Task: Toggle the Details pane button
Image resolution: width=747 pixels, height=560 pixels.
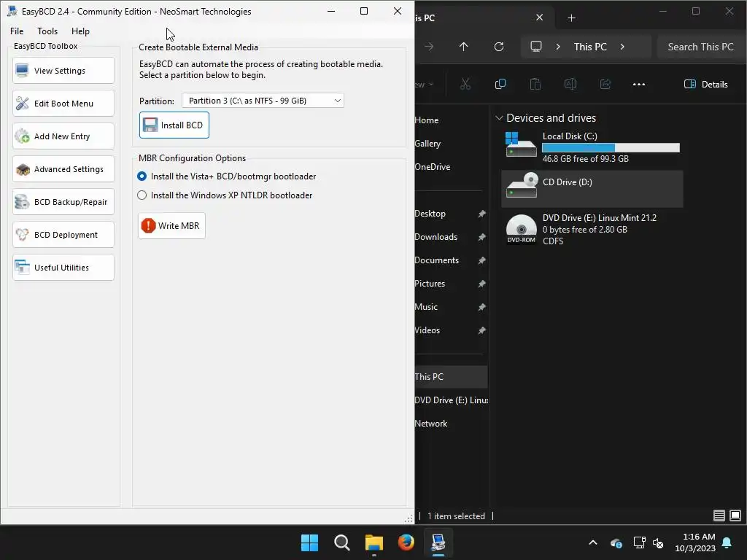Action: click(x=705, y=85)
